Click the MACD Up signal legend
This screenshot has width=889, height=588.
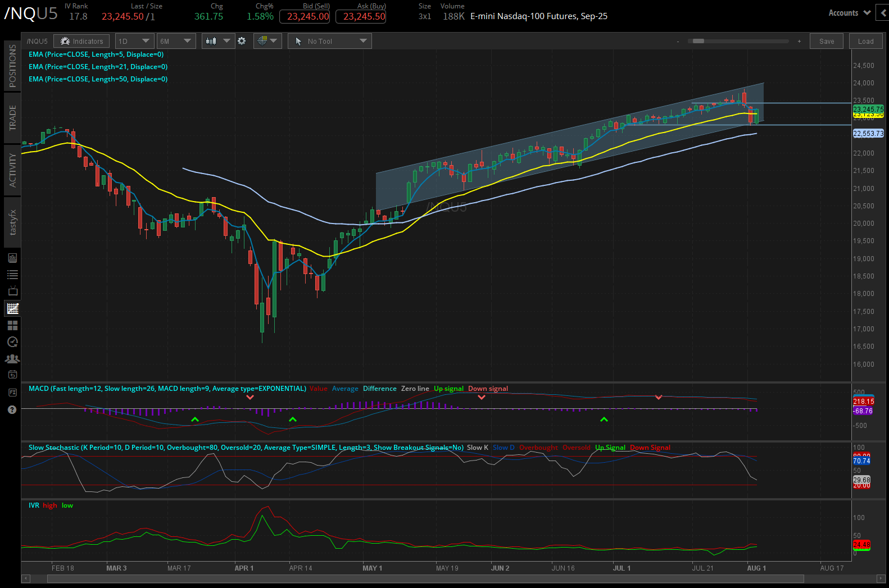448,389
